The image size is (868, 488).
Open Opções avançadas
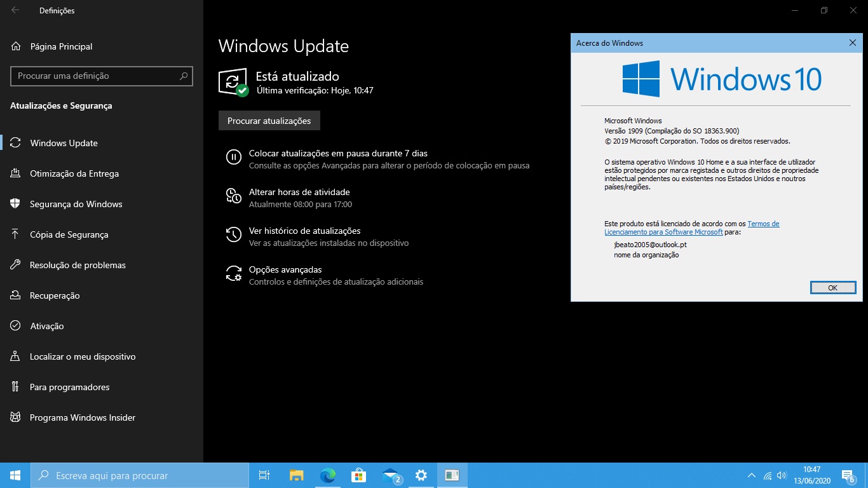(x=285, y=269)
